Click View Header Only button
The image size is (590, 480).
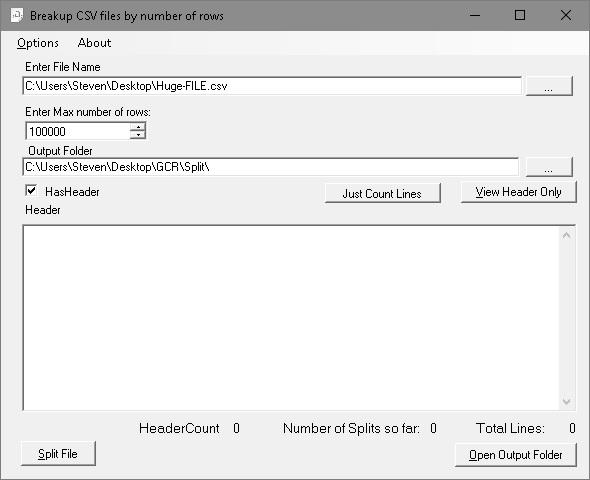[x=518, y=192]
